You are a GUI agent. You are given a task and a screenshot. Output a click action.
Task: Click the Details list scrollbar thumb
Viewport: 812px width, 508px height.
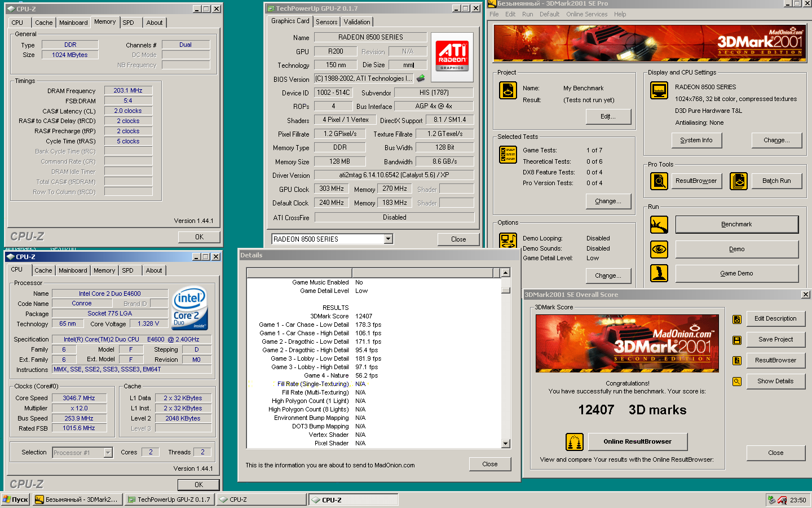click(506, 290)
